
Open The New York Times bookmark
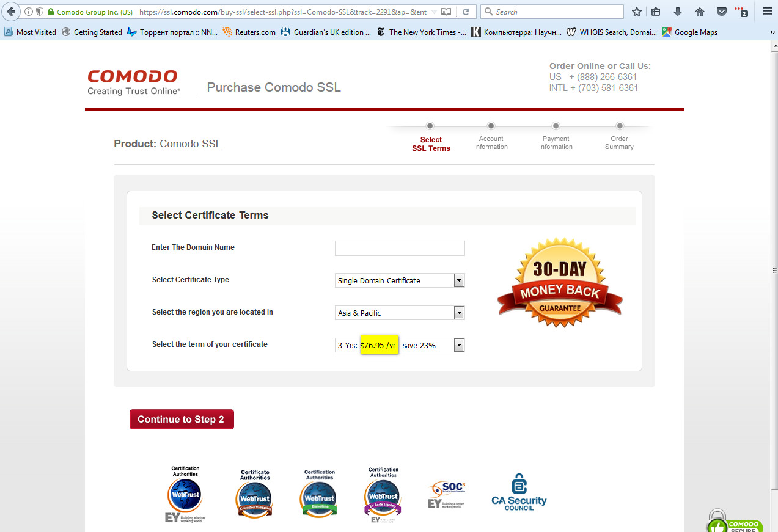(421, 32)
